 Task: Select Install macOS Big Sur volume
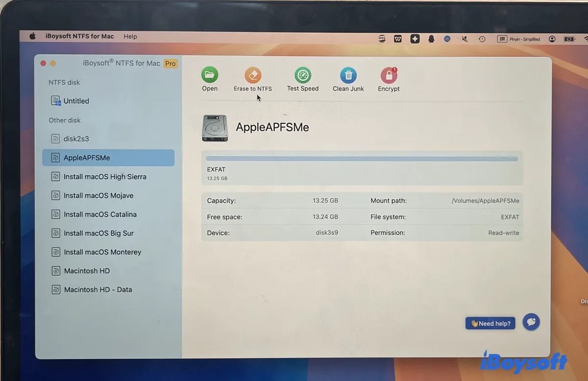(93, 233)
